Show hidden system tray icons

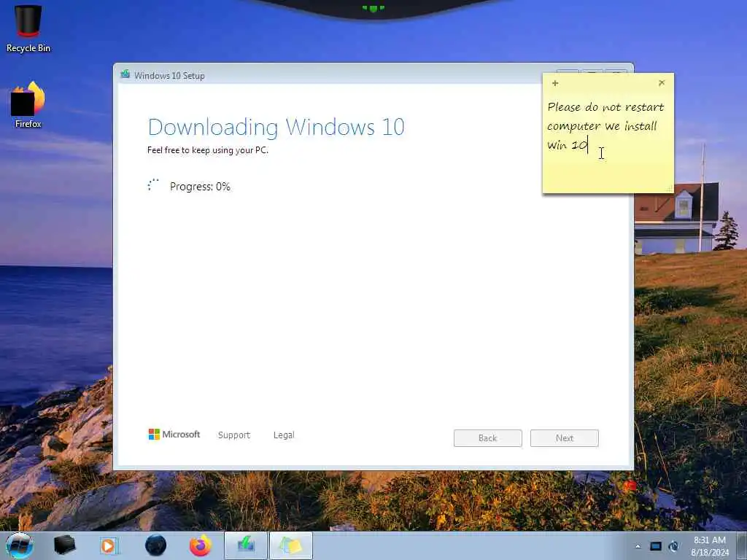click(638, 546)
